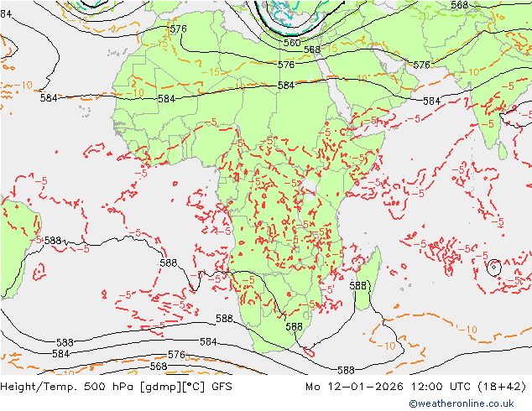Click the "576" label just above bottom 568
Screen dimensions: 532x411
click(176, 355)
